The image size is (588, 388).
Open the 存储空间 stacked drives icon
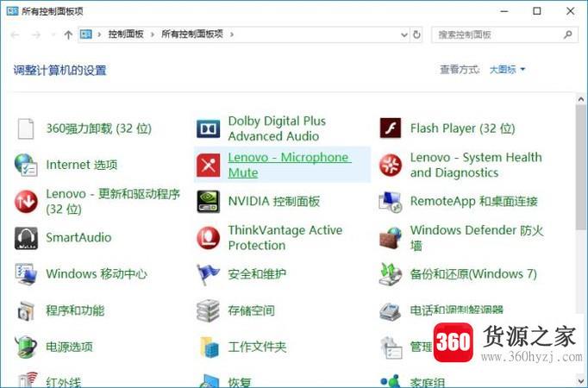pyautogui.click(x=208, y=310)
